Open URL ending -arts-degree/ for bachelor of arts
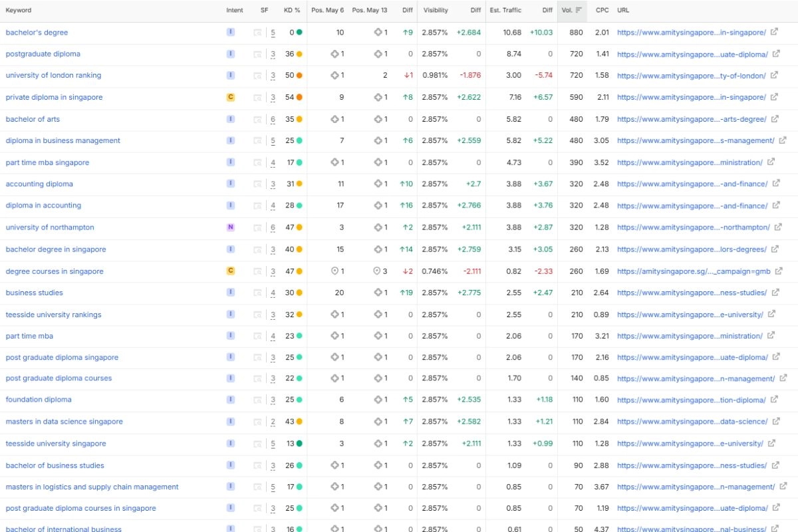The width and height of the screenshot is (798, 532). (692, 120)
